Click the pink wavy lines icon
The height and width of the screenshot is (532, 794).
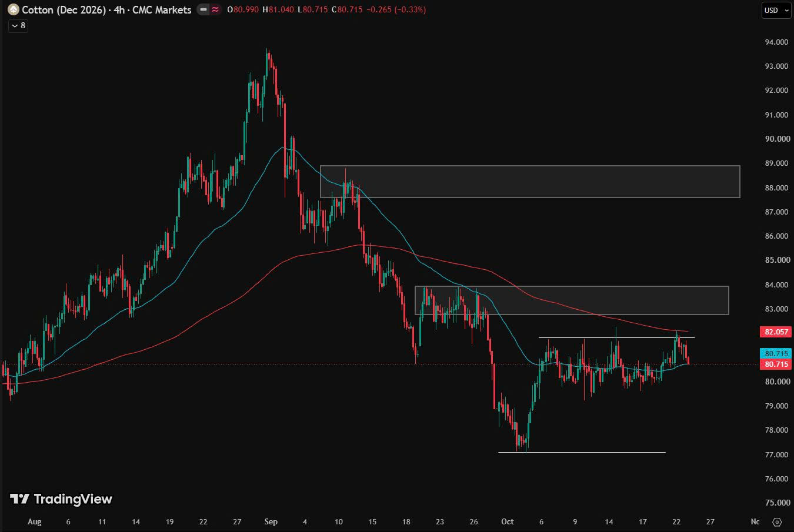point(215,9)
